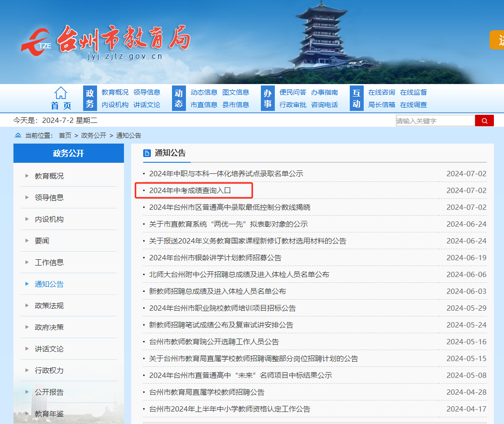Expand the 行政权力 sidebar item arrow

click(27, 369)
